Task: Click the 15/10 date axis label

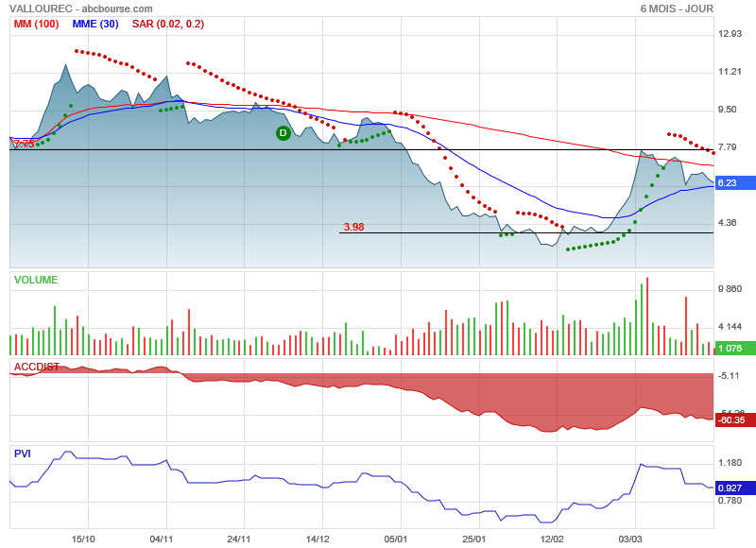Action: click(x=83, y=539)
